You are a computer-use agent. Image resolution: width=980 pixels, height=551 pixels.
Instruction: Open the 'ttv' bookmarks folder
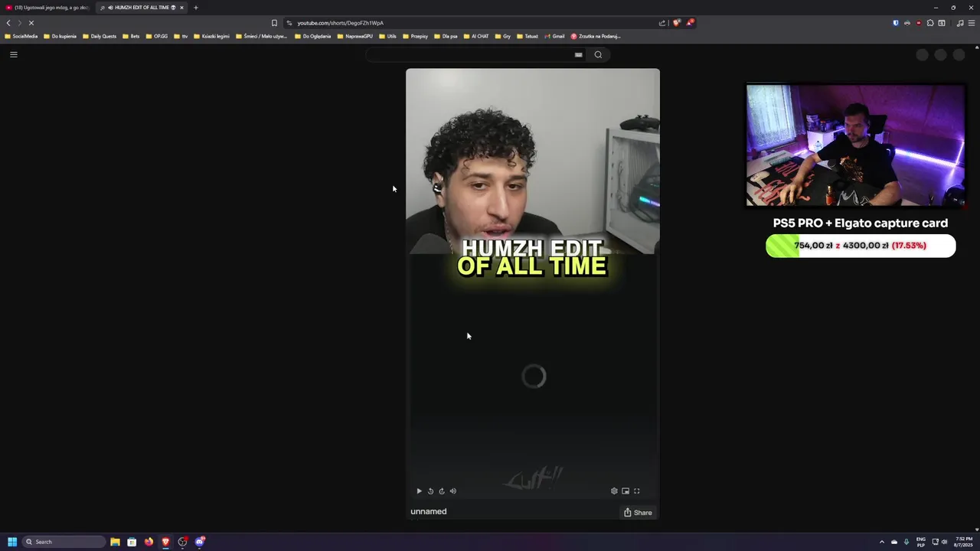pos(181,36)
